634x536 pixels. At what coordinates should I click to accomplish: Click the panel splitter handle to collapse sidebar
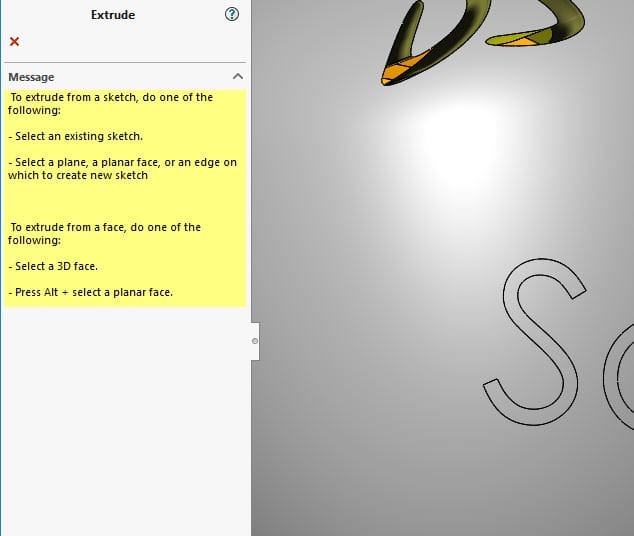pos(255,341)
